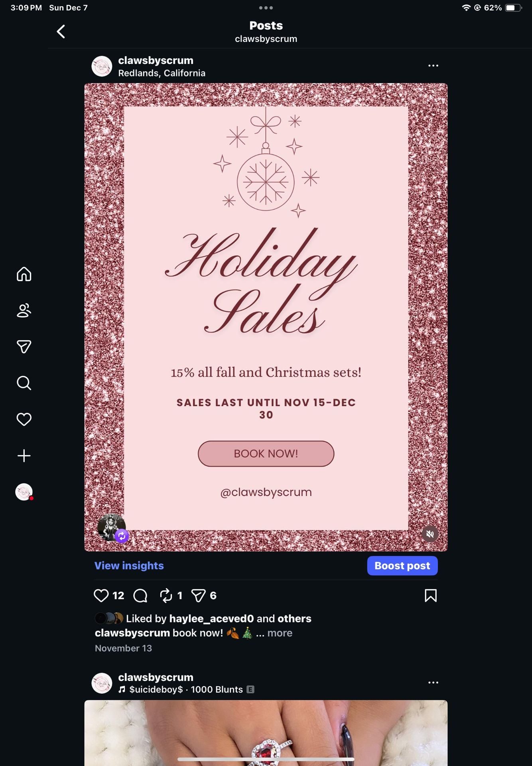The height and width of the screenshot is (766, 532).
Task: Repost the Holiday Sales post
Action: (166, 596)
